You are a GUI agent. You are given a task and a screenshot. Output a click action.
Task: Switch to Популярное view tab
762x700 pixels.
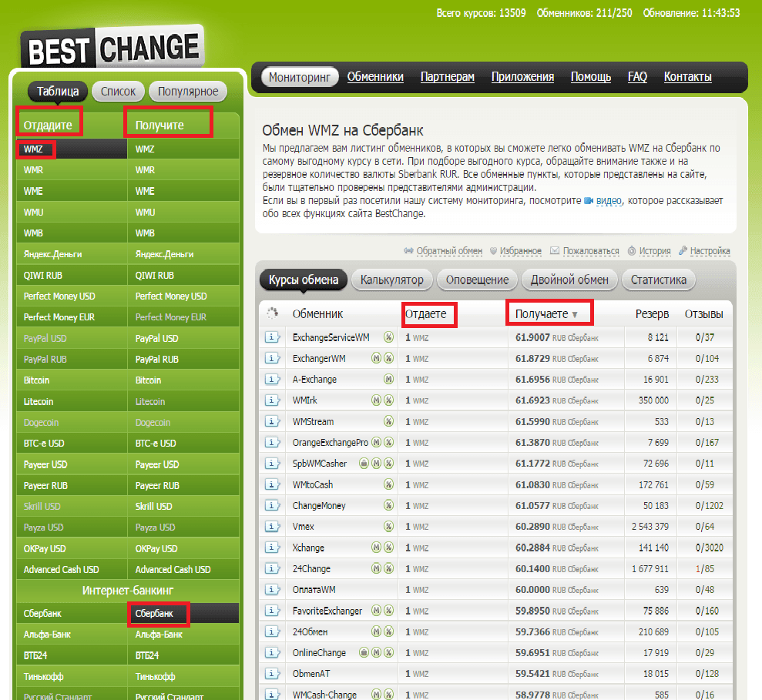(188, 92)
